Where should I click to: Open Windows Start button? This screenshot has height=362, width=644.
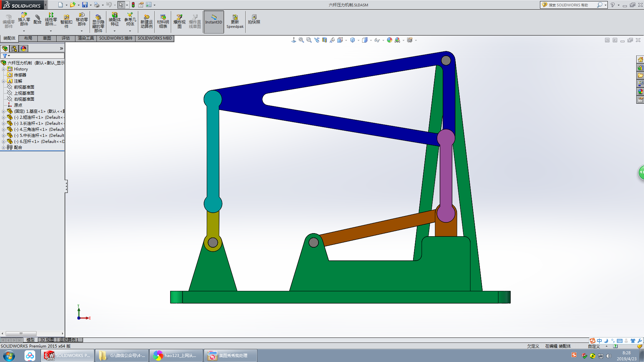click(x=9, y=356)
